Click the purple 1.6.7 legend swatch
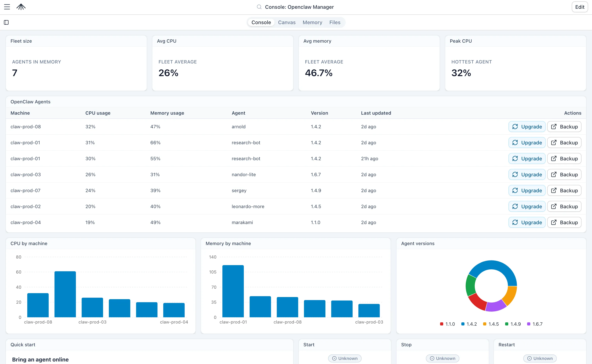 (528, 324)
